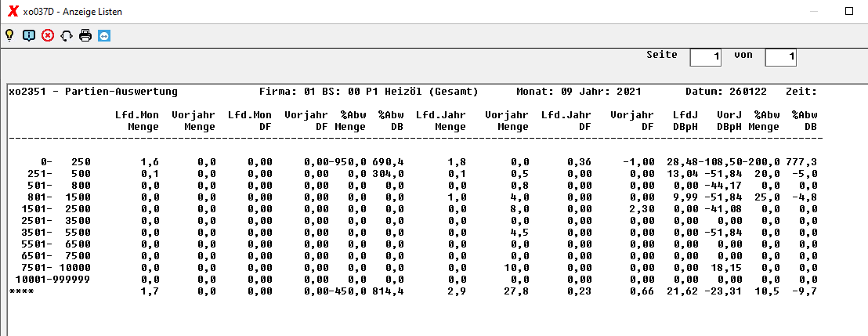Click the red X application icon in title bar
The width and height of the screenshot is (868, 336).
(13, 11)
